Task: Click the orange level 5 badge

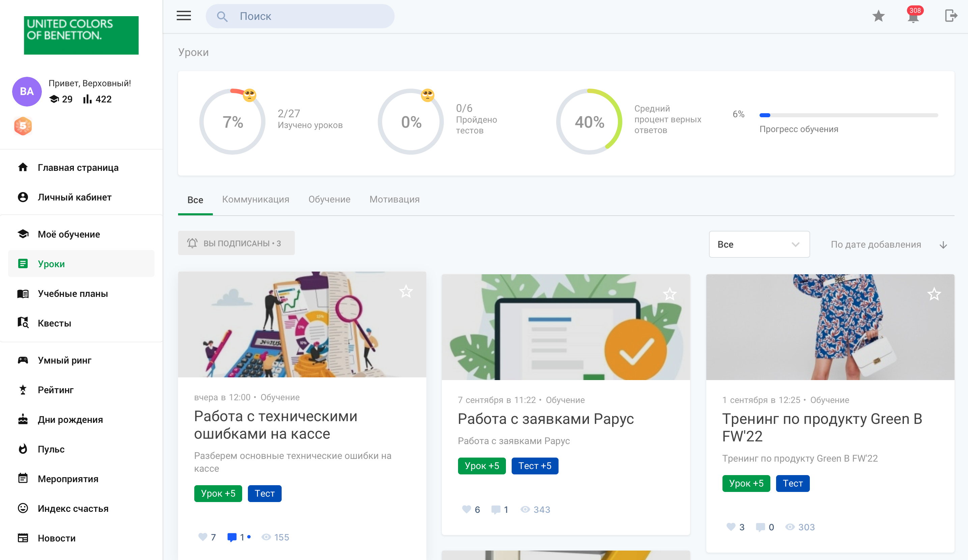Action: [x=23, y=126]
